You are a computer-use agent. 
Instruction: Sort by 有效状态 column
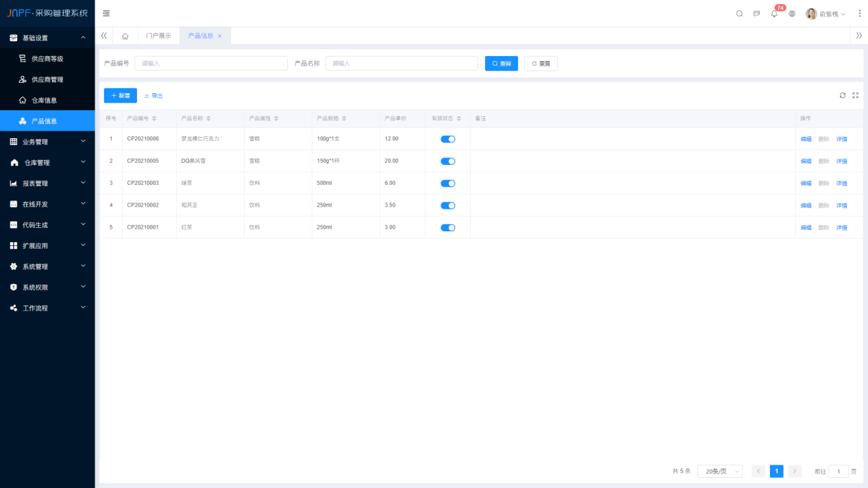459,119
